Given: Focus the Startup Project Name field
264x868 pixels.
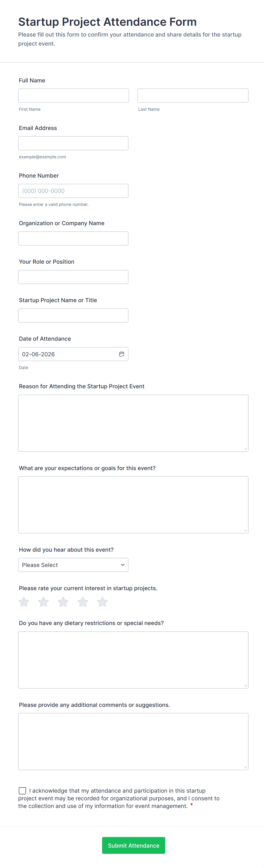Looking at the screenshot, I should pos(73,316).
